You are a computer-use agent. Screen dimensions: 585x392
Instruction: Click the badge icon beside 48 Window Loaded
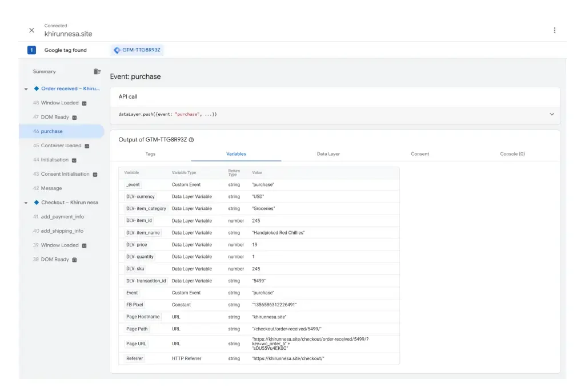point(85,103)
